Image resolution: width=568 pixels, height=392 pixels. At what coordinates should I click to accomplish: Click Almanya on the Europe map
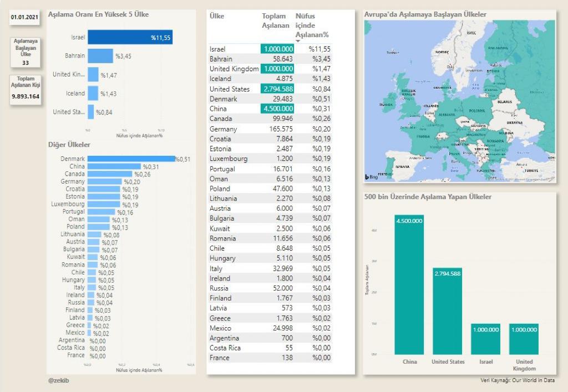pos(446,115)
